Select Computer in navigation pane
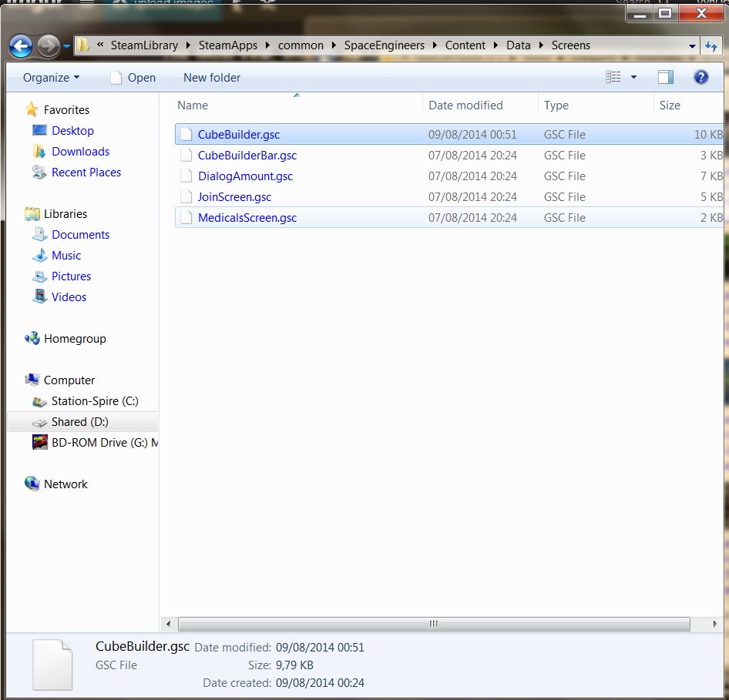 (59, 380)
